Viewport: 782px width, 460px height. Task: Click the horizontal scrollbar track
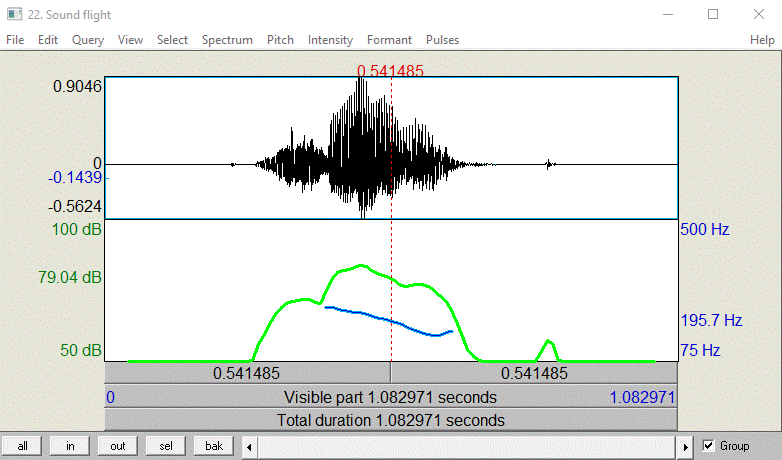tap(467, 447)
